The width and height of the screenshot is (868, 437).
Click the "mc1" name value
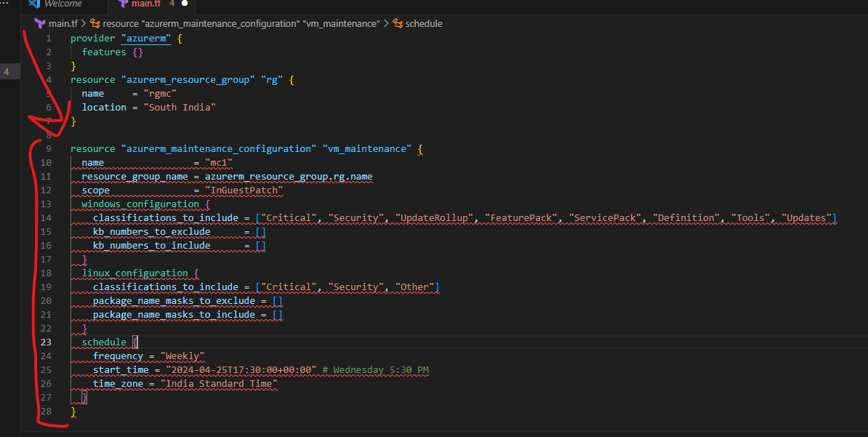[x=219, y=163]
